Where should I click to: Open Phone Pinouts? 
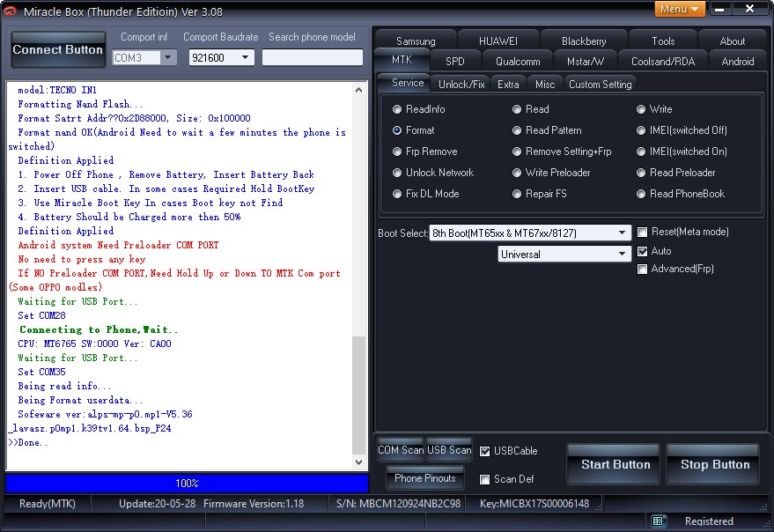coord(425,478)
